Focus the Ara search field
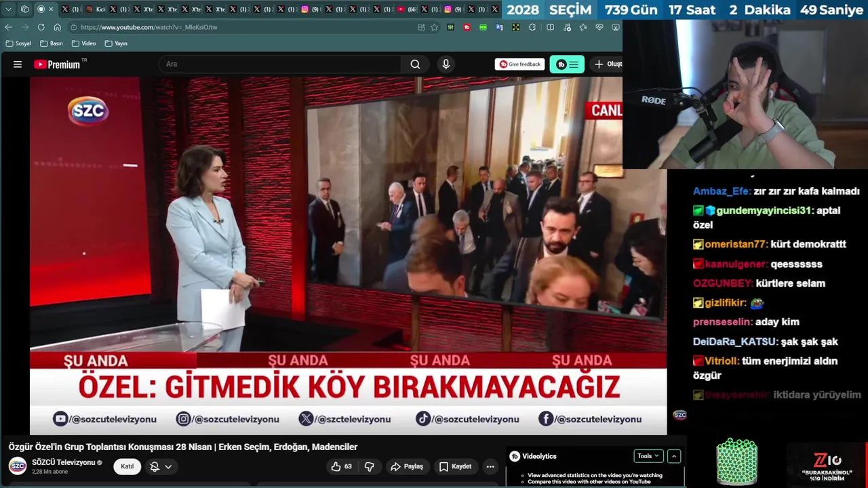The image size is (868, 488). pyautogui.click(x=280, y=64)
